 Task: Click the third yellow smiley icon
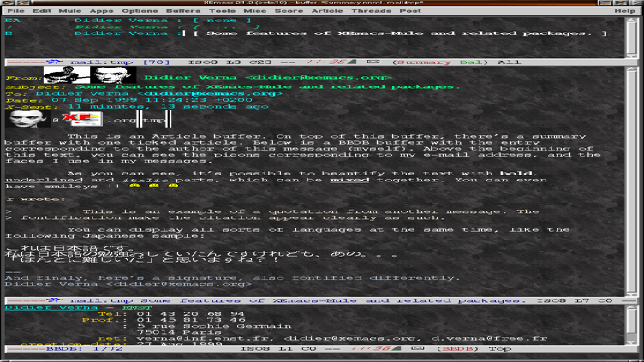(173, 186)
